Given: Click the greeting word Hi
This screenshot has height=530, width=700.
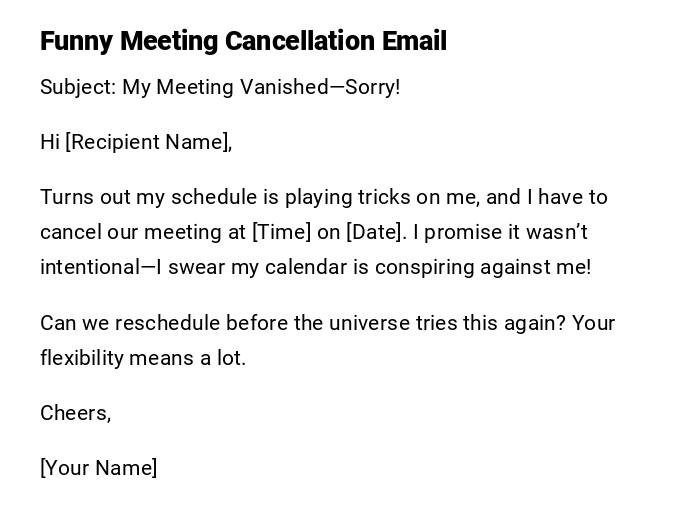Looking at the screenshot, I should coord(50,142).
